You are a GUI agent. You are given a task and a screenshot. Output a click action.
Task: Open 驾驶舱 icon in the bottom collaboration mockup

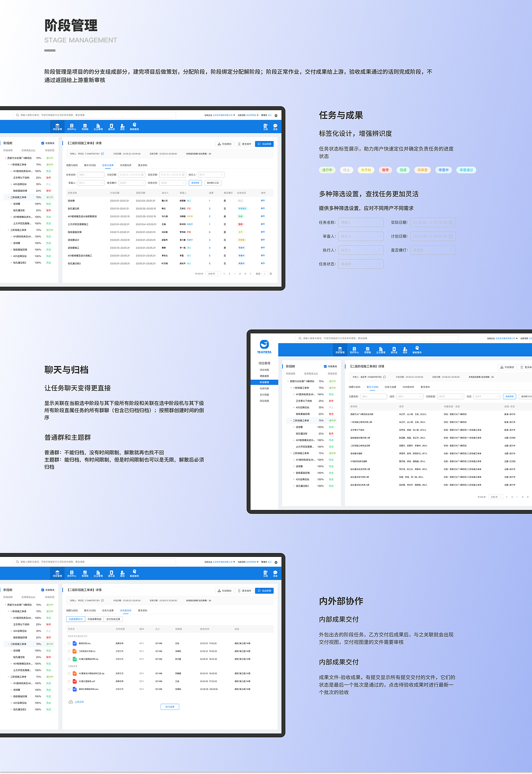[85, 574]
